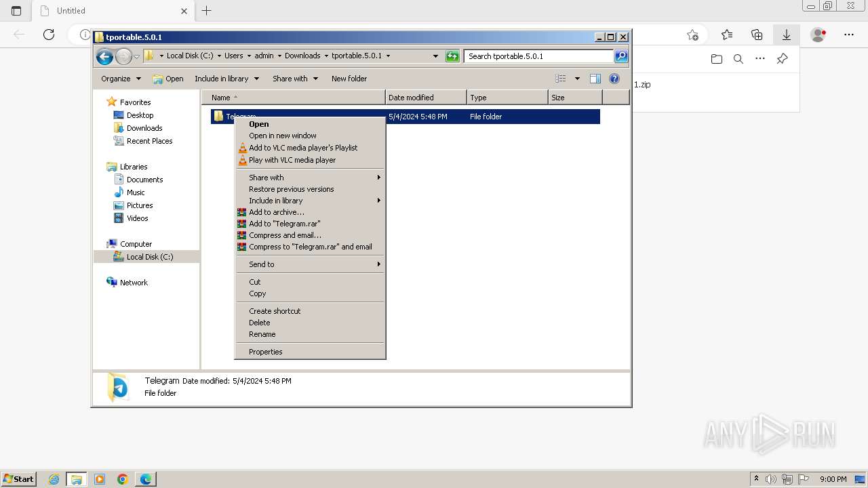This screenshot has height=488, width=868.
Task: Expand the Include in library toolbar menu
Action: click(226, 79)
